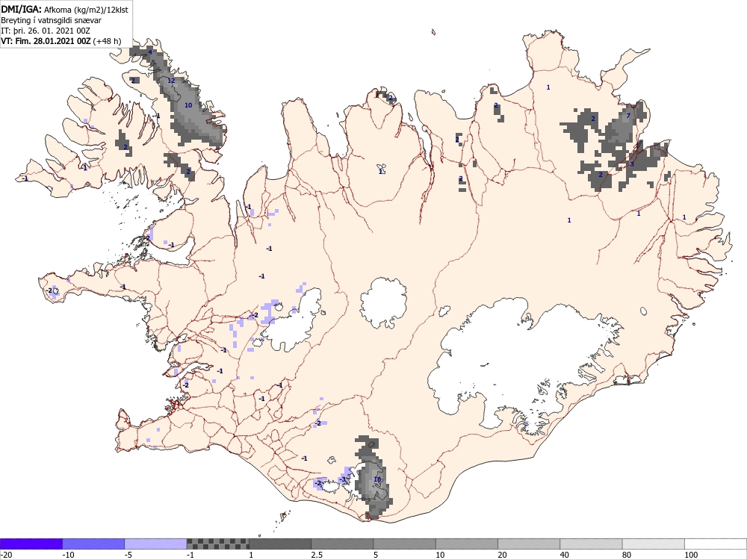
Task: Click the "100" legend label
Action: tap(691, 555)
